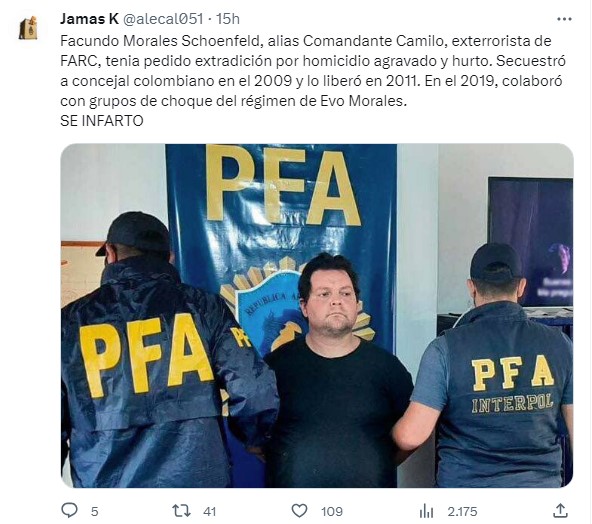Click the like count 109

click(331, 512)
